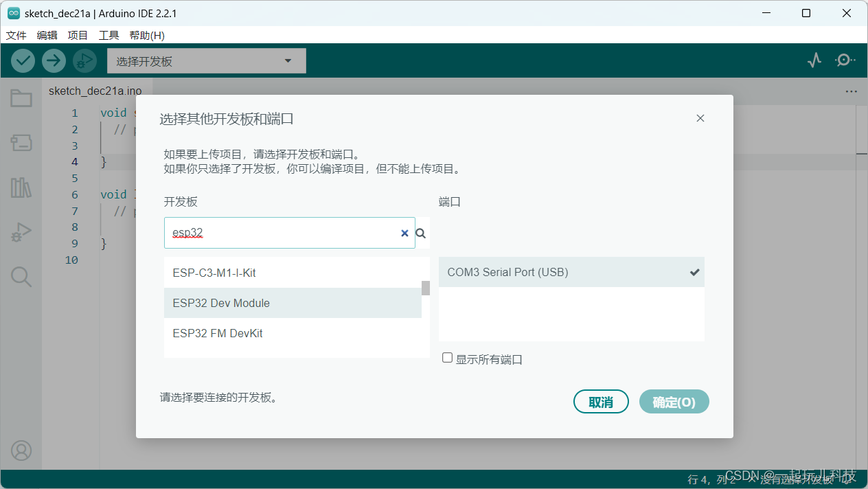The height and width of the screenshot is (489, 868).
Task: Open the user account profile icon
Action: [x=21, y=451]
